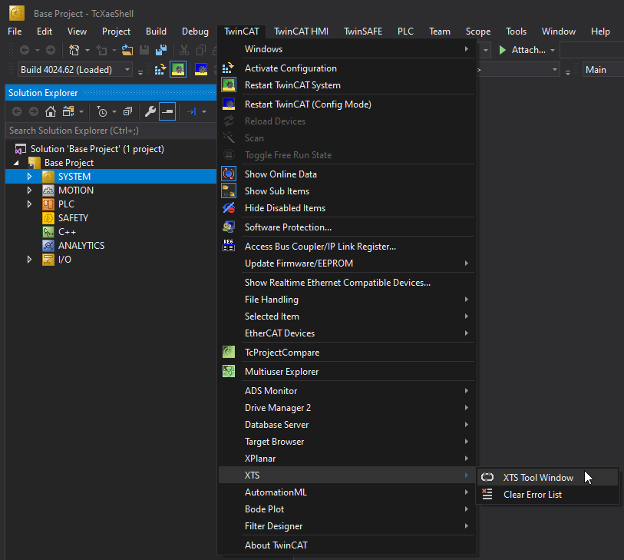624x560 pixels.
Task: Expand Update Firmware/EEPROM submenu
Action: click(347, 263)
